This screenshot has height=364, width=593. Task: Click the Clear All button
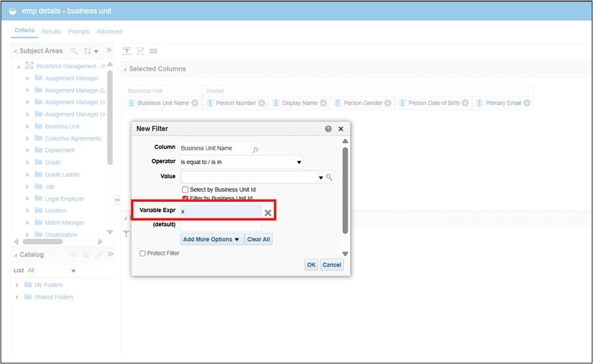(x=258, y=239)
